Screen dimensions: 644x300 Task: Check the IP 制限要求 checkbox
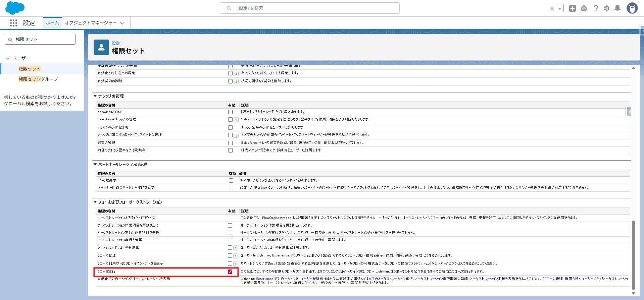tap(231, 180)
